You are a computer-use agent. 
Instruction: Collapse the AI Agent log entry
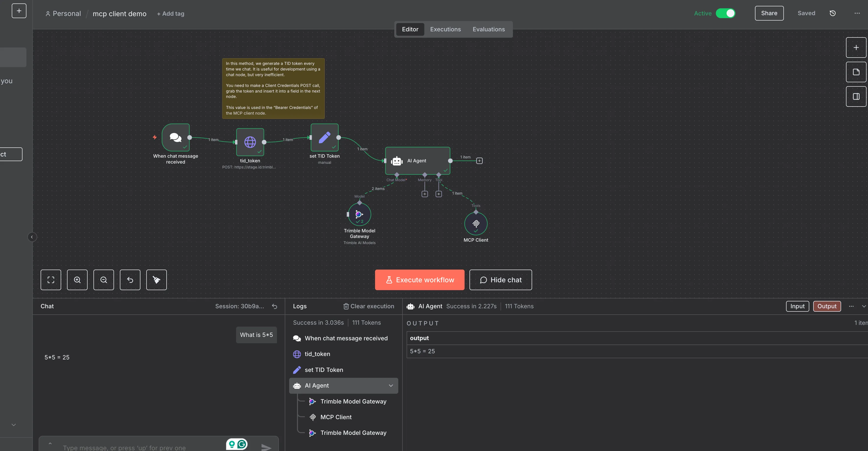[391, 386]
